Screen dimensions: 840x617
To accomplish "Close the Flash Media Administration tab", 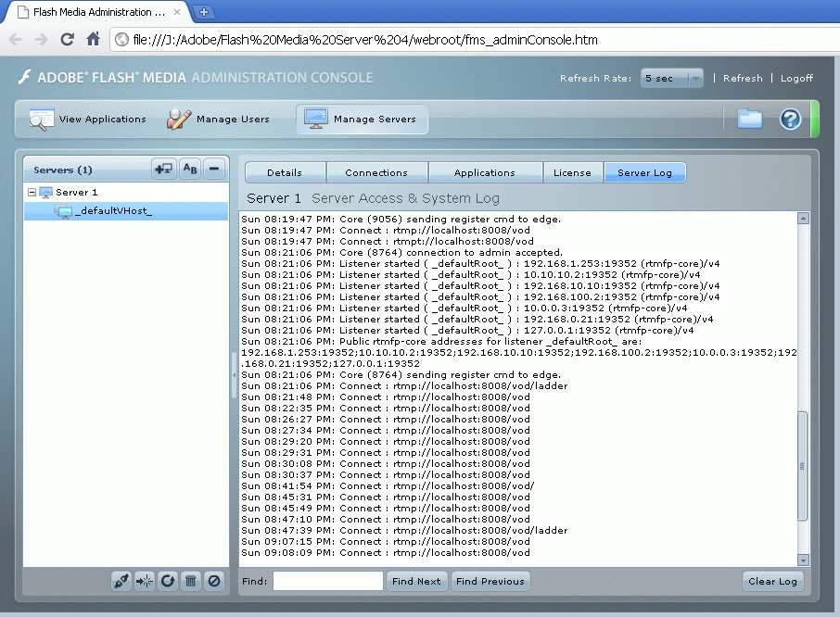I will pyautogui.click(x=177, y=12).
